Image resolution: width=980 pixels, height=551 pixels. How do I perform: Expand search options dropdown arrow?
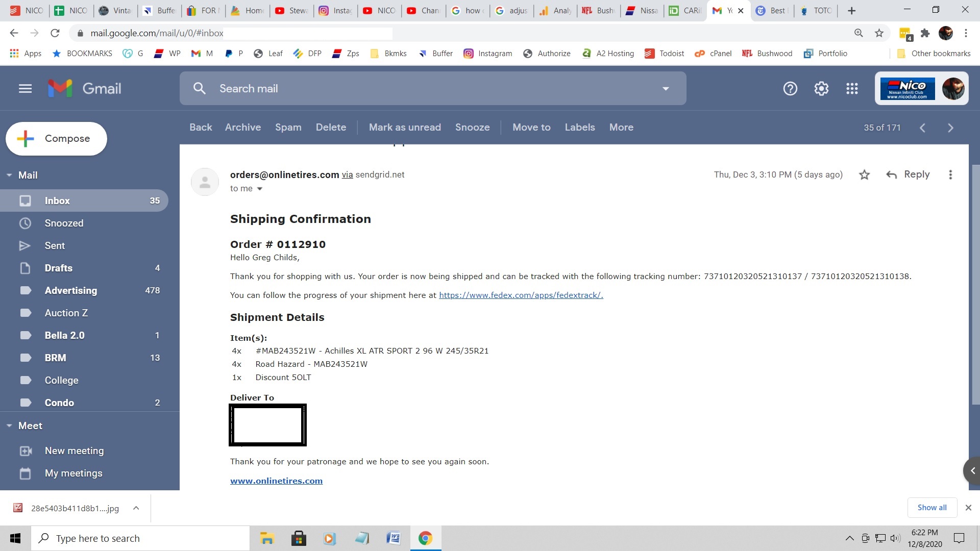[x=666, y=89]
